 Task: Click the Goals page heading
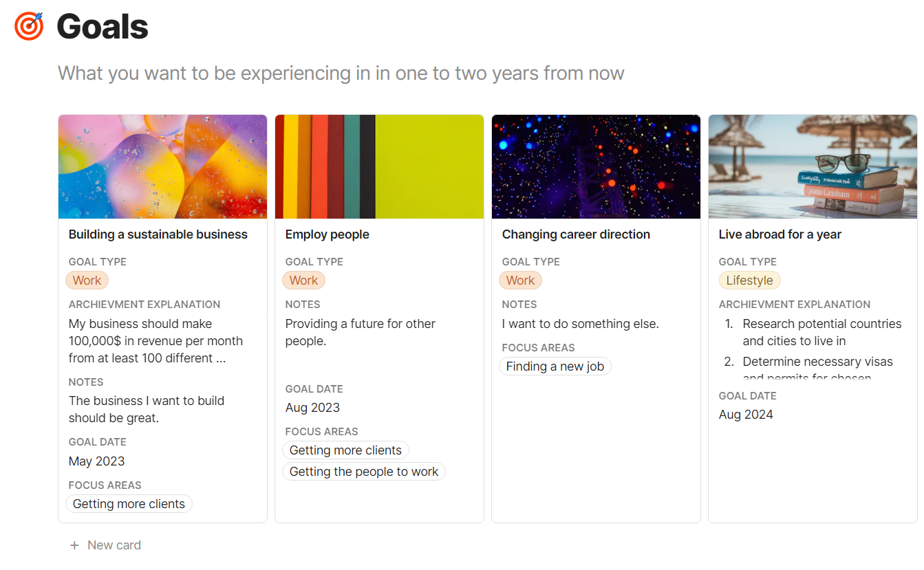pyautogui.click(x=103, y=27)
